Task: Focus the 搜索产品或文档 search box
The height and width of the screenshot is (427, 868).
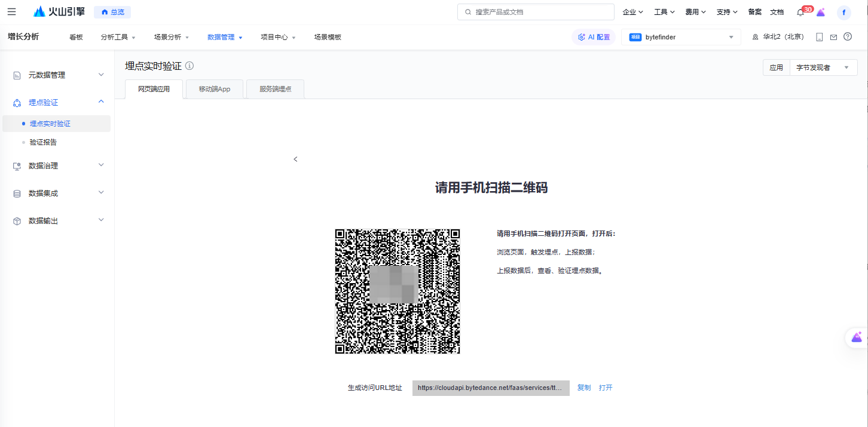Action: [x=536, y=12]
